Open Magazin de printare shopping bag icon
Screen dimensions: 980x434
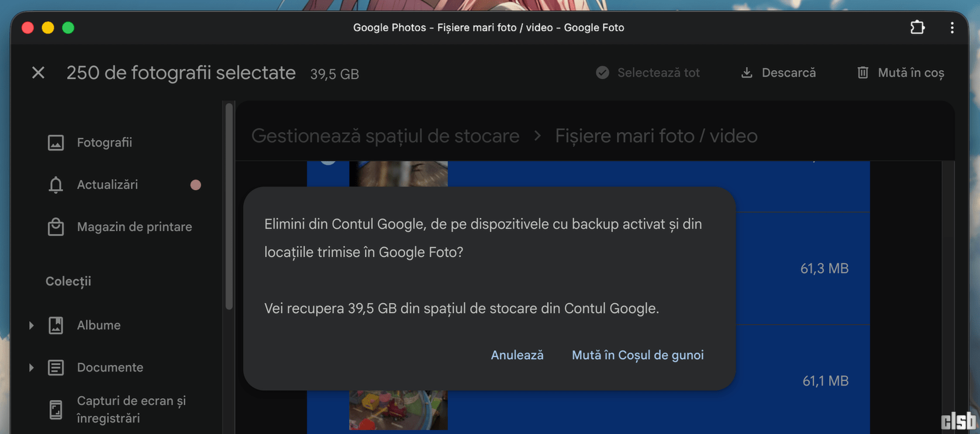(x=56, y=227)
